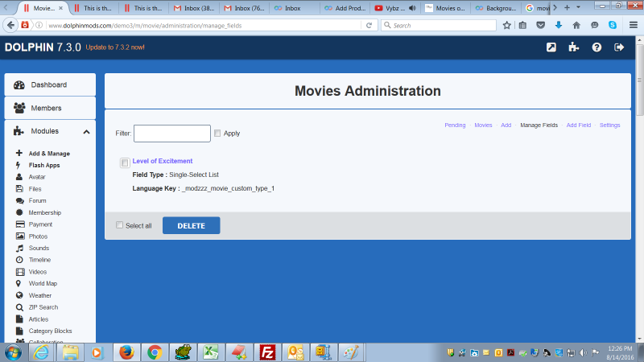This screenshot has height=362, width=644.
Task: Switch to the Vybz YouTube tab
Action: click(x=395, y=8)
